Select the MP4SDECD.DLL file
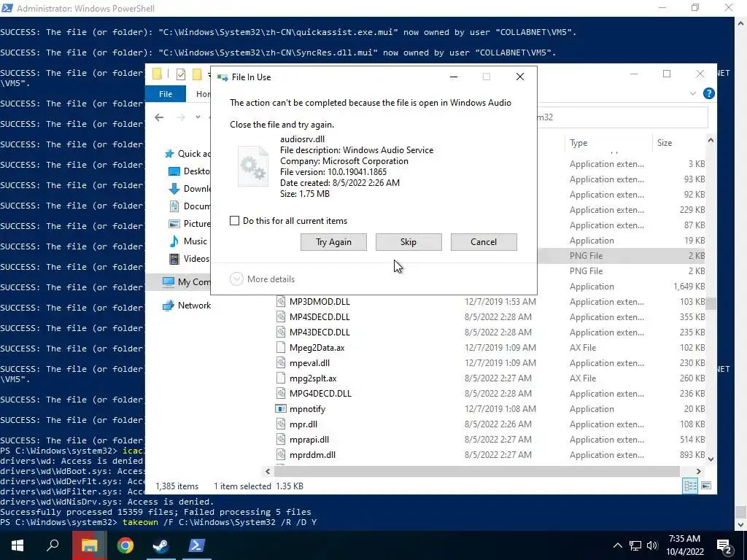Screen dimensions: 747x560 point(320,317)
